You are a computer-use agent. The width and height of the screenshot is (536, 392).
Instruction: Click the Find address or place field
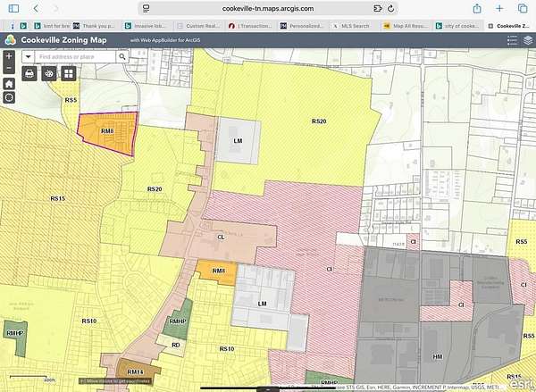(76, 55)
